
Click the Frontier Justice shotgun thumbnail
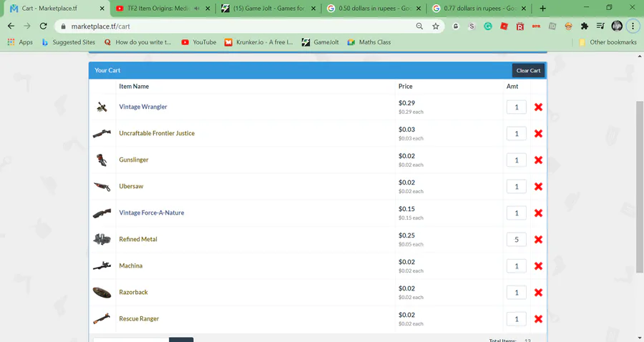(102, 133)
